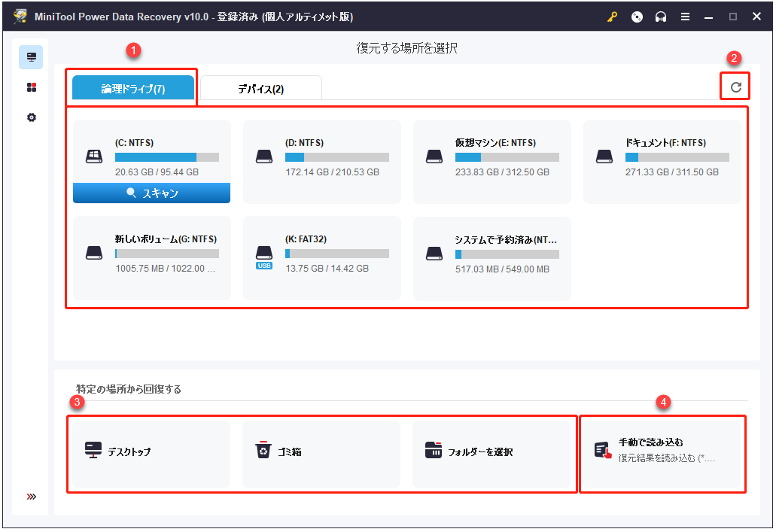Image resolution: width=776 pixels, height=532 pixels.
Task: Click the 172.14 GB / 210.53 GB text
Action: tap(332, 172)
